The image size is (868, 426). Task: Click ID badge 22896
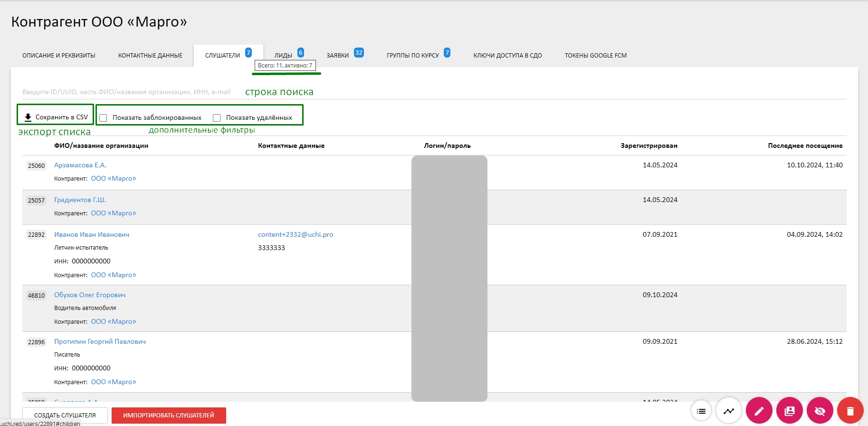(36, 342)
